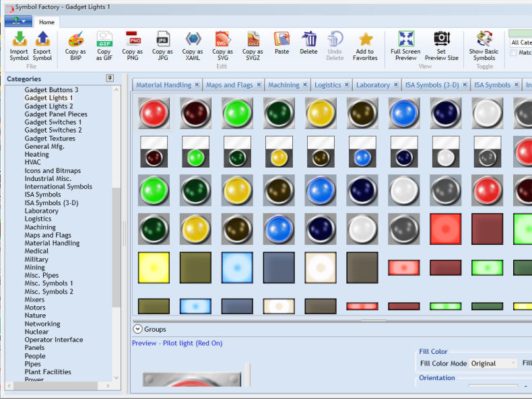Screen dimensions: 532x399
Task: Open the Machining tab
Action: pos(284,85)
